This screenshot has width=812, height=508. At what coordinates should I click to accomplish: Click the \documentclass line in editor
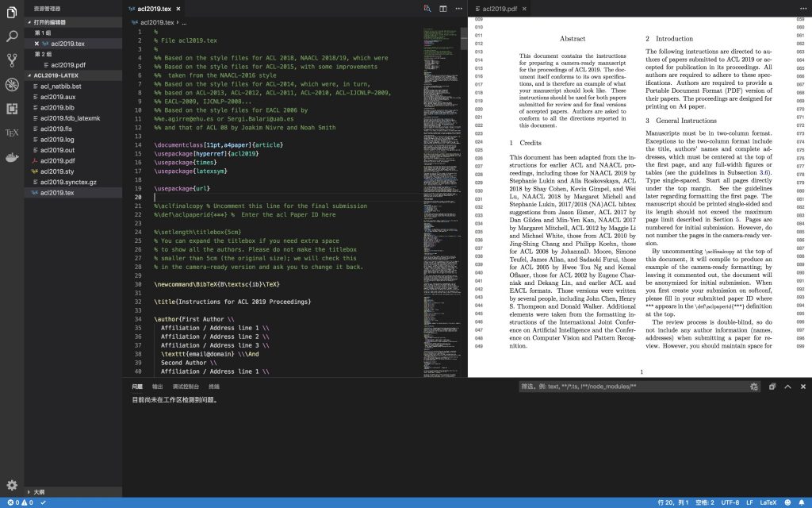pyautogui.click(x=219, y=145)
